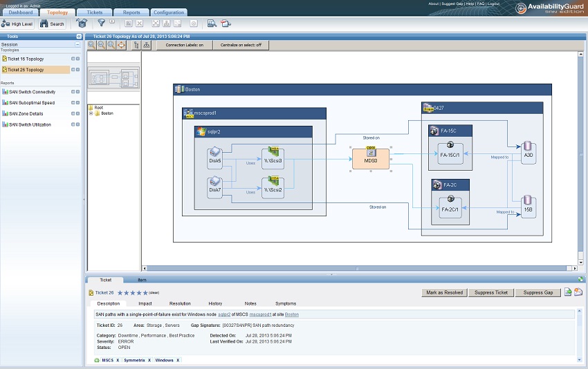Switch to the Reports tab
Screen dimensions: 588x369
(x=131, y=12)
